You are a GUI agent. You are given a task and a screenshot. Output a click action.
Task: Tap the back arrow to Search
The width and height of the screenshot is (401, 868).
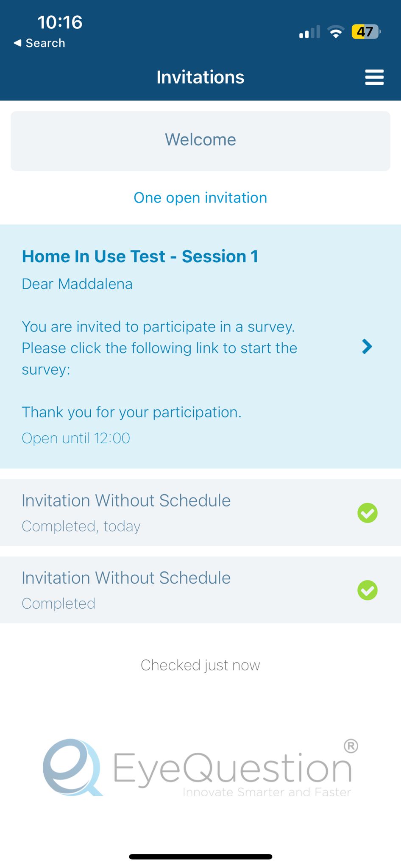(x=17, y=43)
